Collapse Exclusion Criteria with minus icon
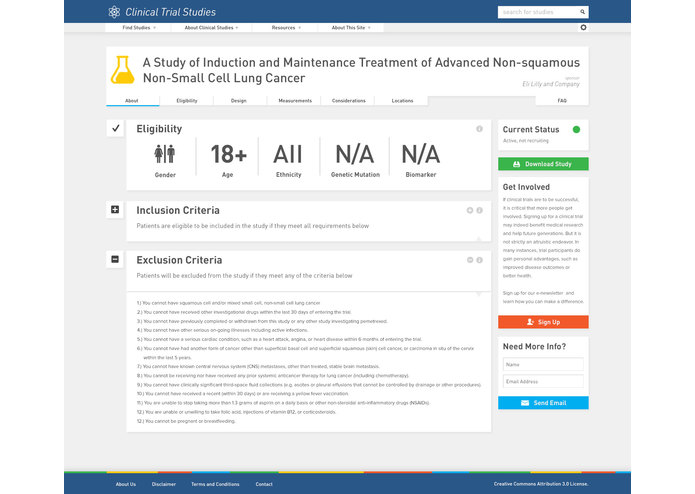Image resolution: width=695 pixels, height=494 pixels. [115, 259]
